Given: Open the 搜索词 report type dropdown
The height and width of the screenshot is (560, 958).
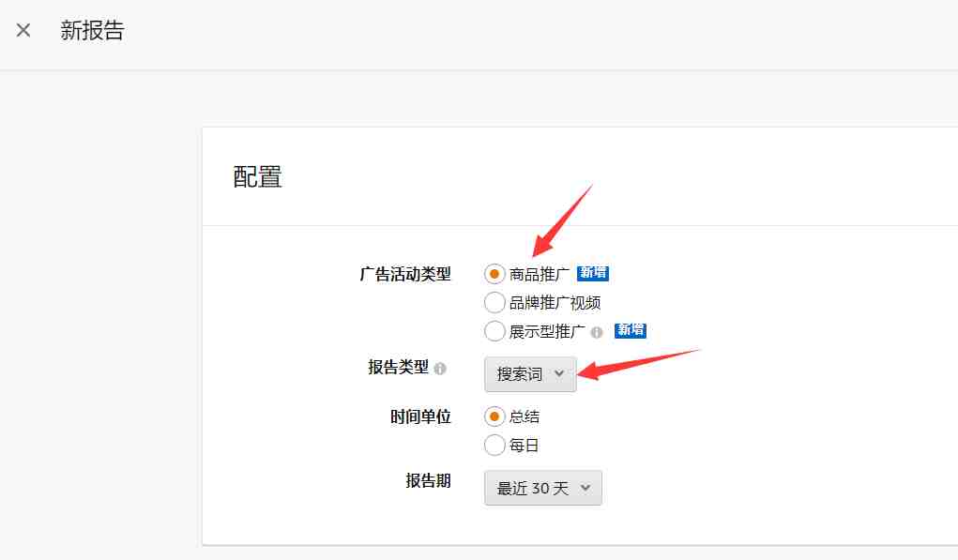Looking at the screenshot, I should (530, 373).
